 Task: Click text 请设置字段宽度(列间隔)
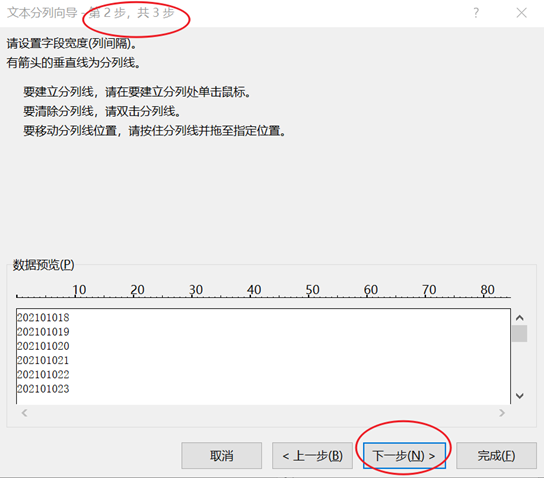(x=72, y=44)
